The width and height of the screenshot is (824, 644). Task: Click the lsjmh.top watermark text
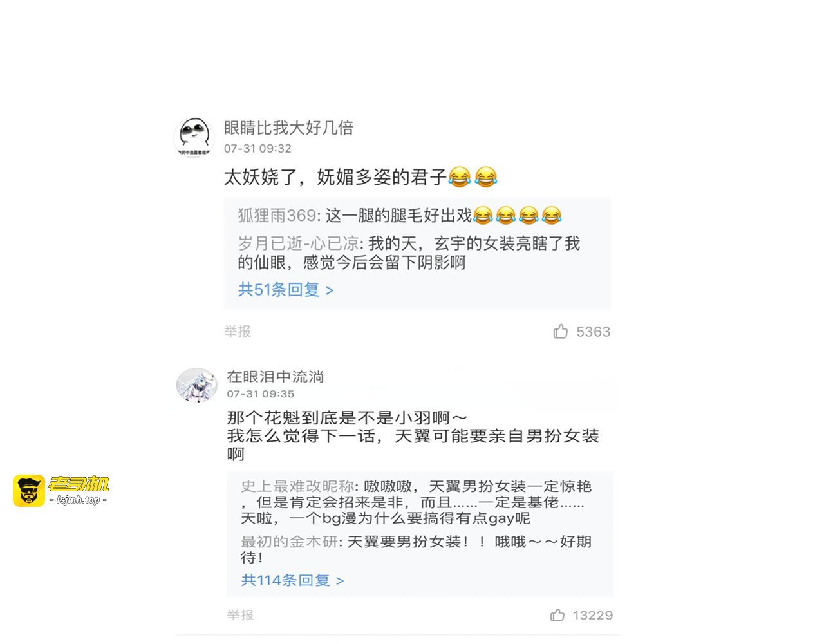point(79,500)
